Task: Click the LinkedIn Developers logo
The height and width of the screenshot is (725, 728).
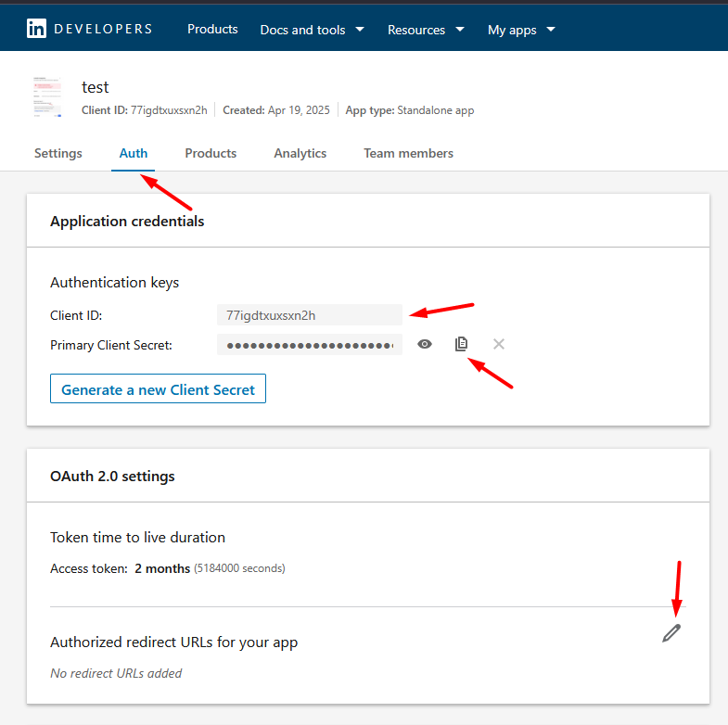Action: [x=90, y=29]
